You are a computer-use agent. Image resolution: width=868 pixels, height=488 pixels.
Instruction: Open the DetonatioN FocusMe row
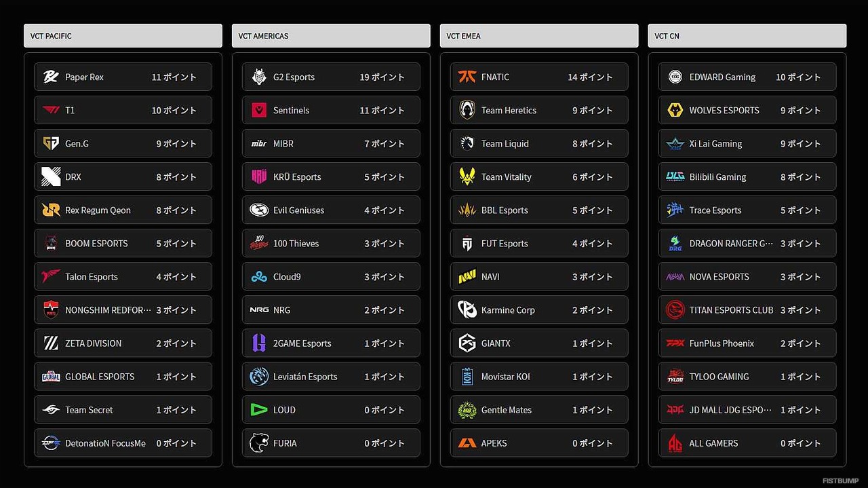click(x=123, y=443)
